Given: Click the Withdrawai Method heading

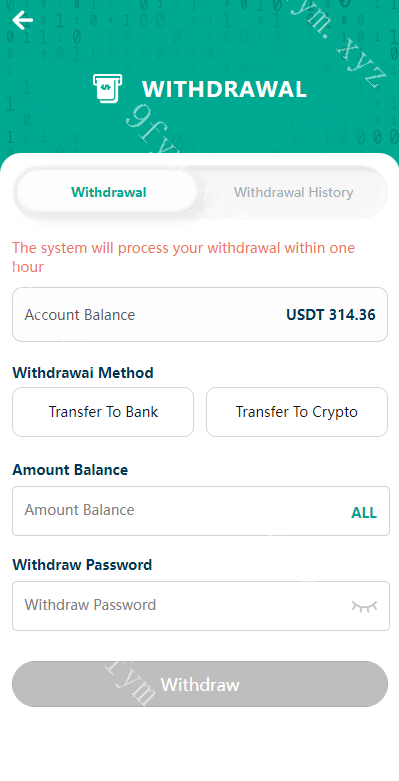Looking at the screenshot, I should point(83,373).
